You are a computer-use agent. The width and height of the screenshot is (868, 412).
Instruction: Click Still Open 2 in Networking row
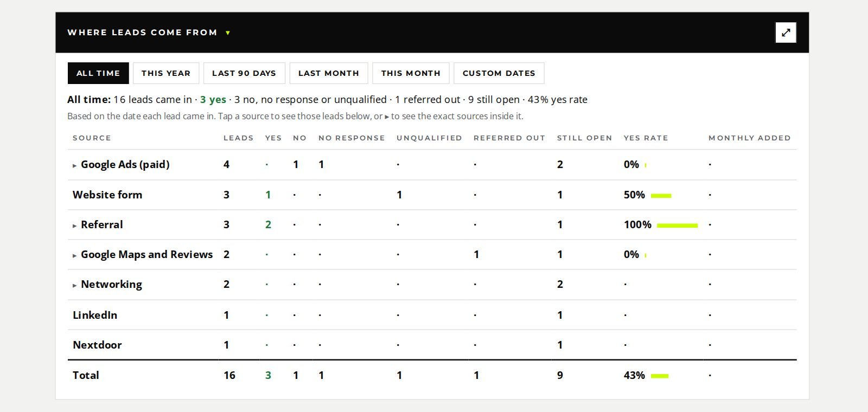coord(560,284)
